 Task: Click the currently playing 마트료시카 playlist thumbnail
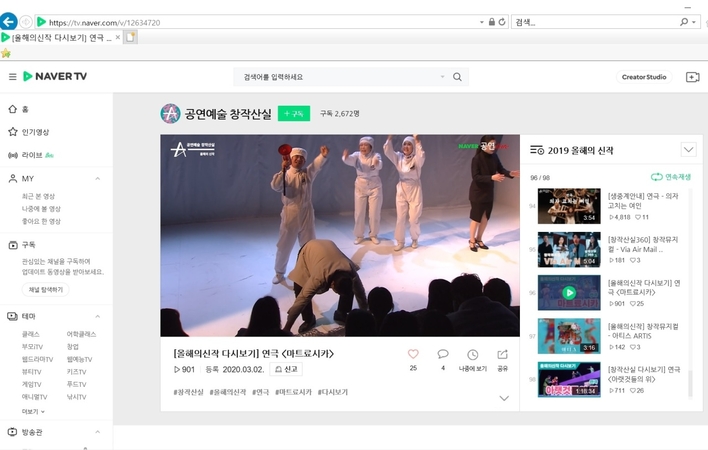pos(569,292)
